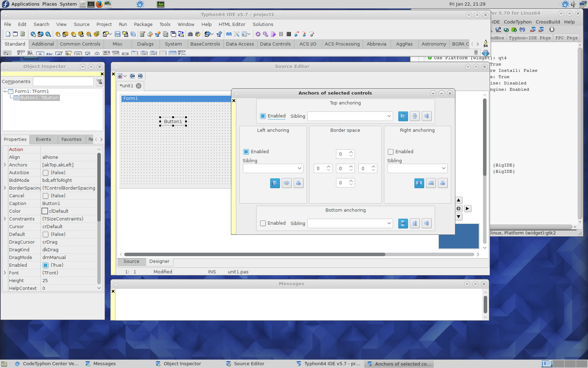588x368 pixels.
Task: Open the Package menu
Action: 143,24
